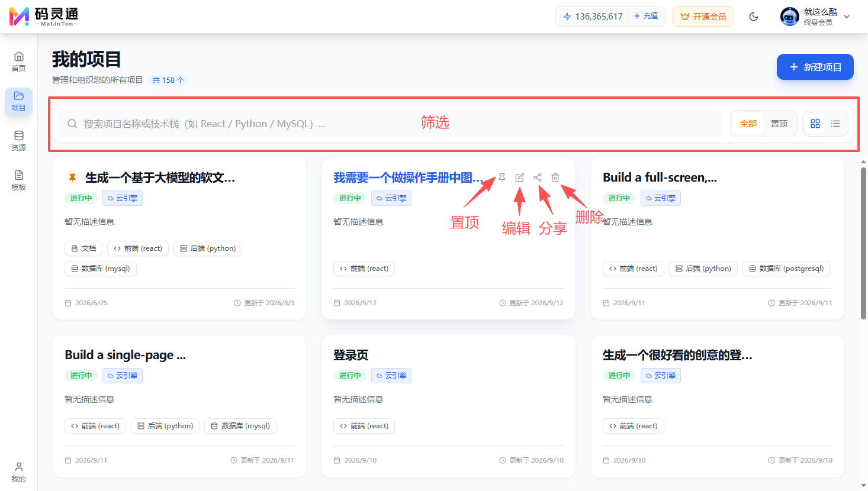Click the lightning credits icon
Image resolution: width=868 pixels, height=491 pixels.
coord(567,17)
